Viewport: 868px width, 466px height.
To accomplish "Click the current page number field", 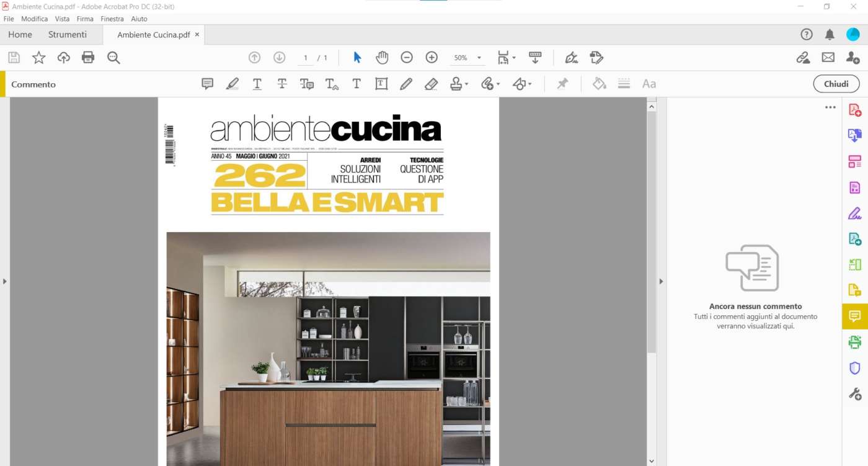I will (x=305, y=58).
